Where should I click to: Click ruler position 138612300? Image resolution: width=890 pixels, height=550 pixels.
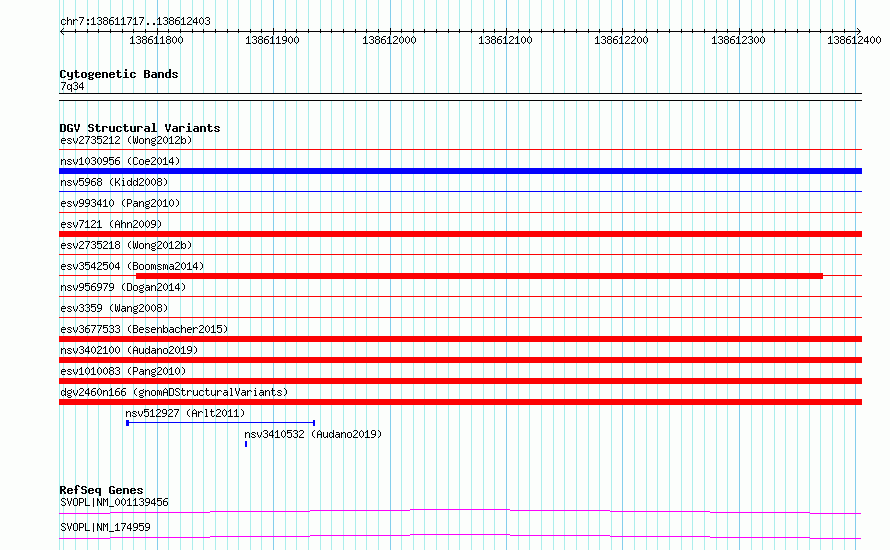point(738,40)
